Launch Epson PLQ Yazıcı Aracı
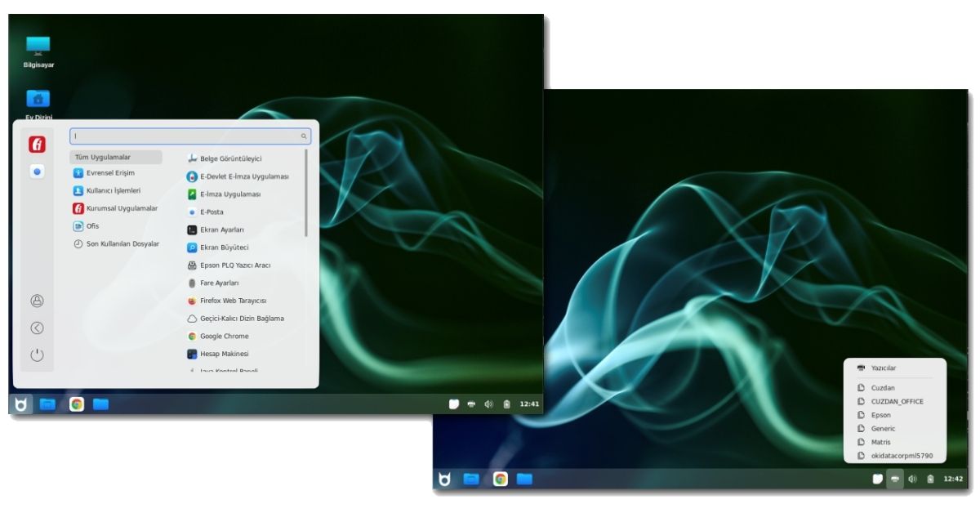The width and height of the screenshot is (980, 513). tap(234, 265)
